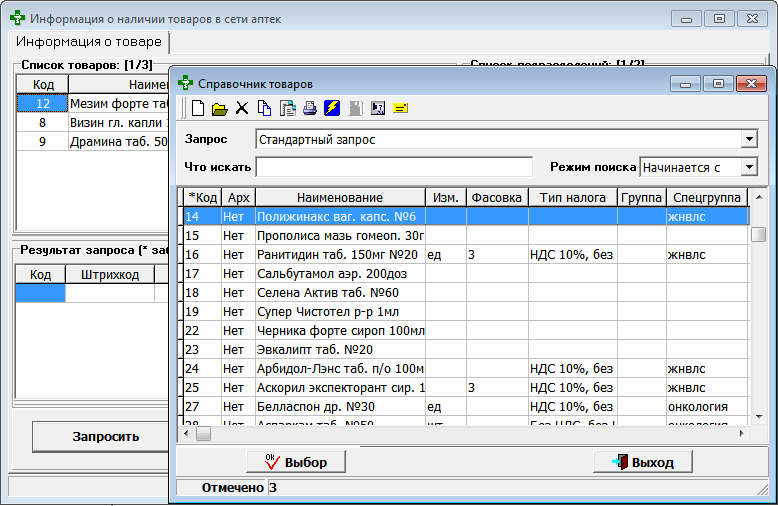Image resolution: width=778 pixels, height=506 pixels.
Task: Click the Print icon in the toolbar
Action: point(310,108)
